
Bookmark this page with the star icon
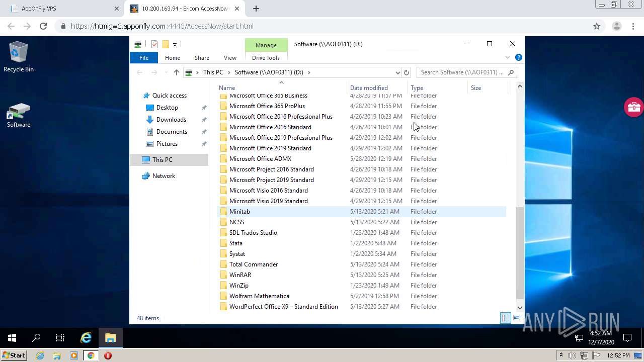[x=597, y=26]
